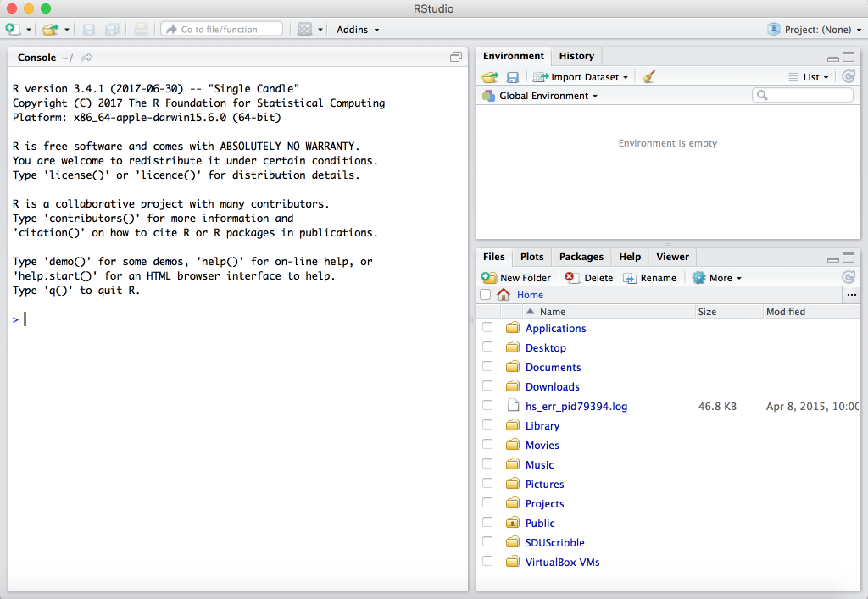Open the hs_err_pid79394.log file
The image size is (868, 599).
point(576,407)
